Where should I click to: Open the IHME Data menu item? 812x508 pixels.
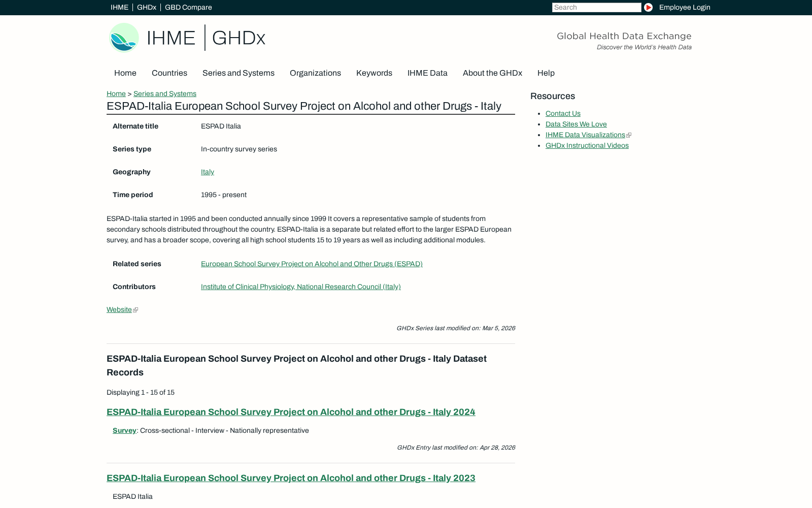point(427,73)
